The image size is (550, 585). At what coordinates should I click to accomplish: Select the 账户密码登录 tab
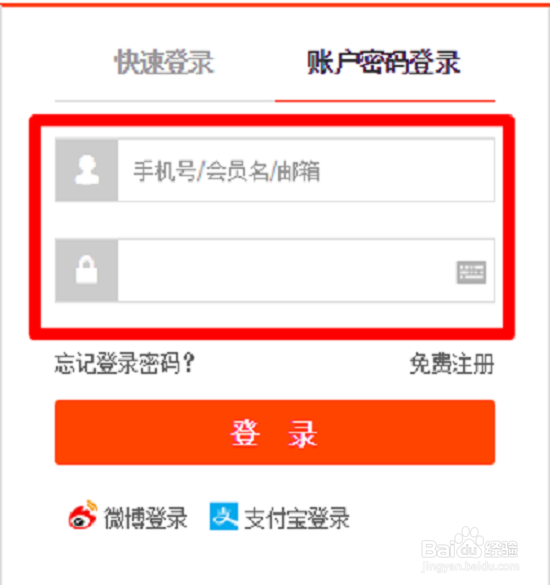384,62
